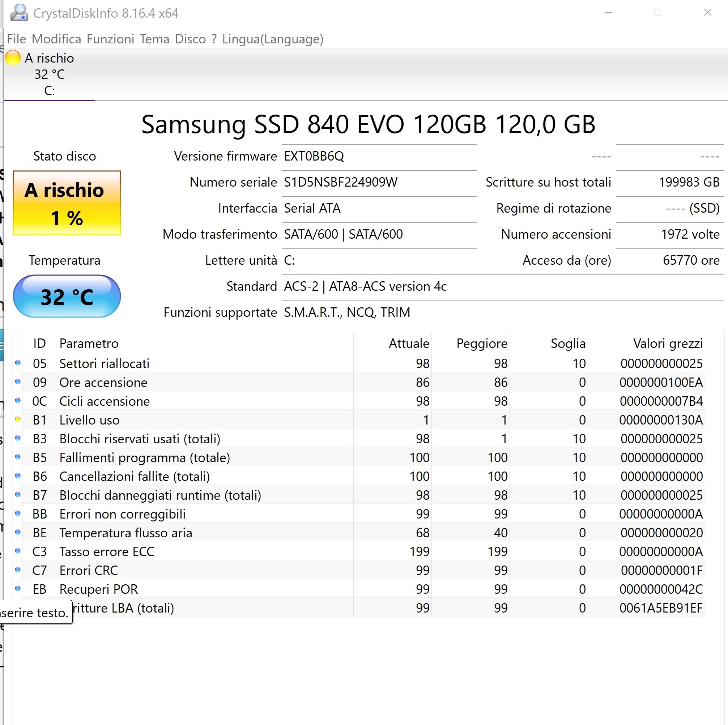This screenshot has height=725, width=728.
Task: Click the A rischio 1 % health button
Action: point(67,203)
